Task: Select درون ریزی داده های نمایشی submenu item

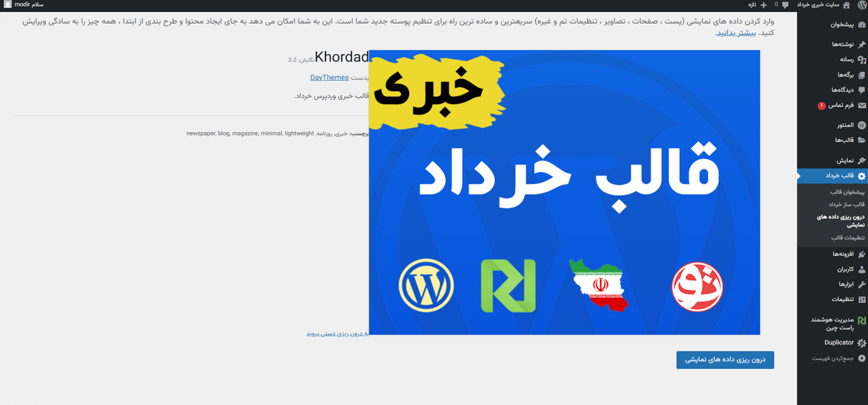Action: click(840, 221)
